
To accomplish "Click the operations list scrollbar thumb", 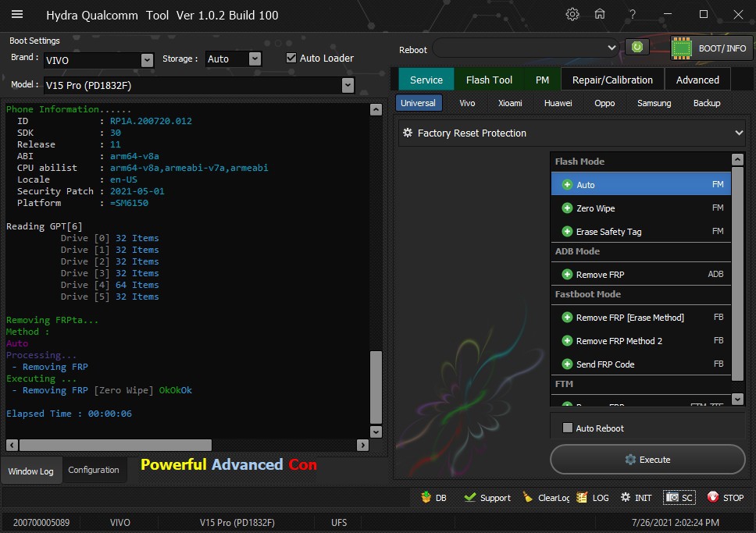I will tap(737, 274).
